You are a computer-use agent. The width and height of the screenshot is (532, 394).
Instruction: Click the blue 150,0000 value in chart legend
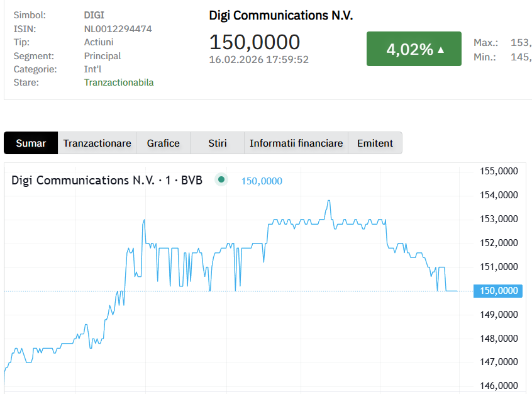[x=262, y=181]
